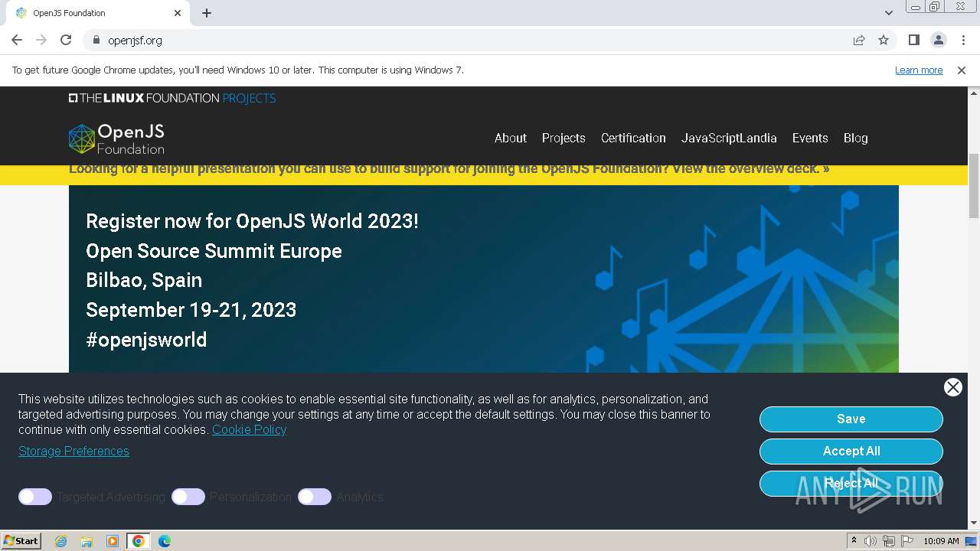Viewport: 980px width, 551px height.
Task: Toggle the Analytics switch
Action: (315, 497)
